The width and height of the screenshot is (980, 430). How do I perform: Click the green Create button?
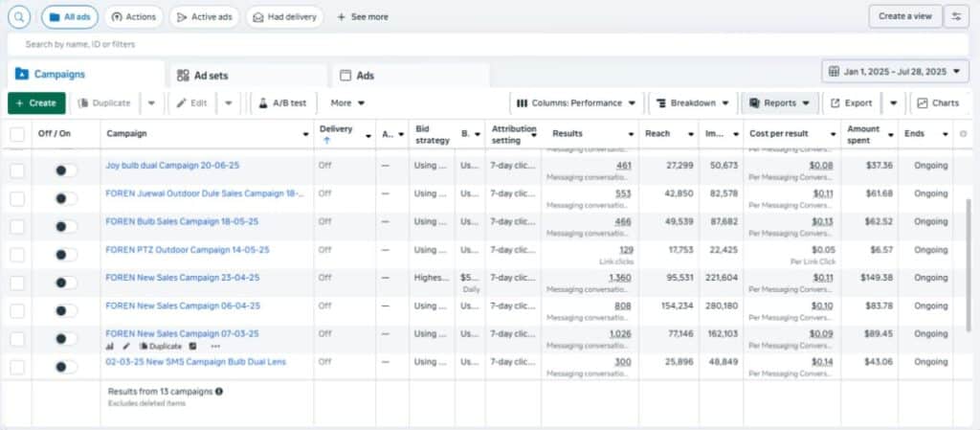(x=36, y=102)
